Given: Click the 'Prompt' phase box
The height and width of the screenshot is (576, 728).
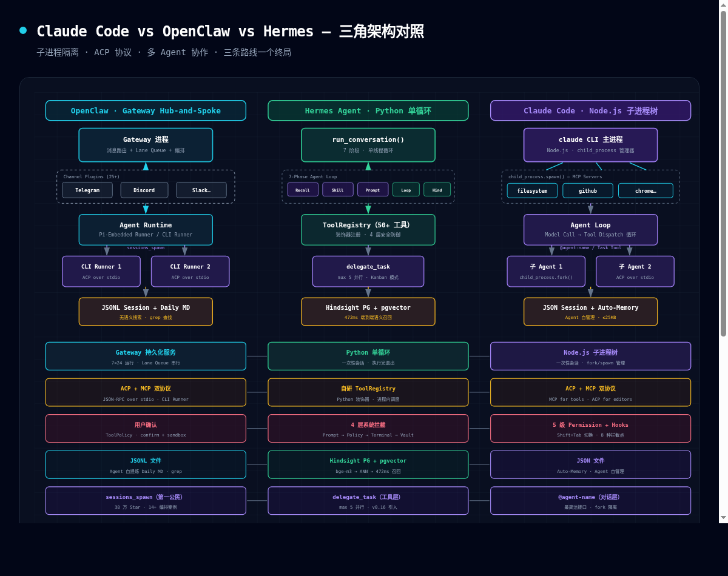Looking at the screenshot, I should tap(372, 190).
